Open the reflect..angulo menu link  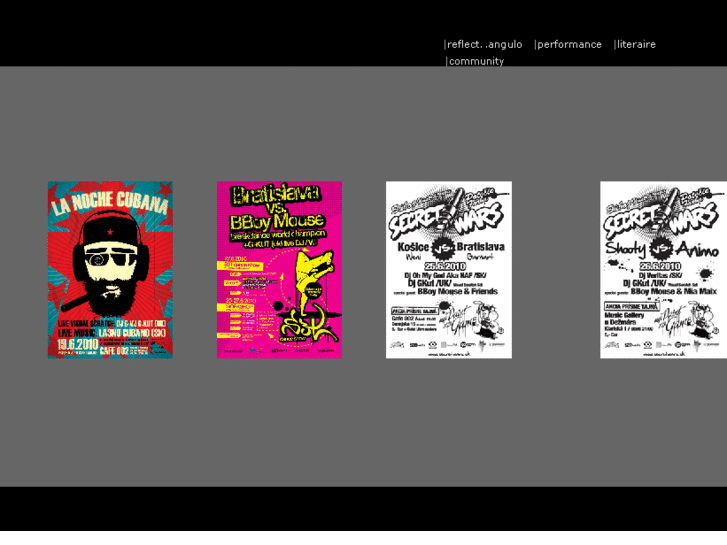[x=484, y=45]
